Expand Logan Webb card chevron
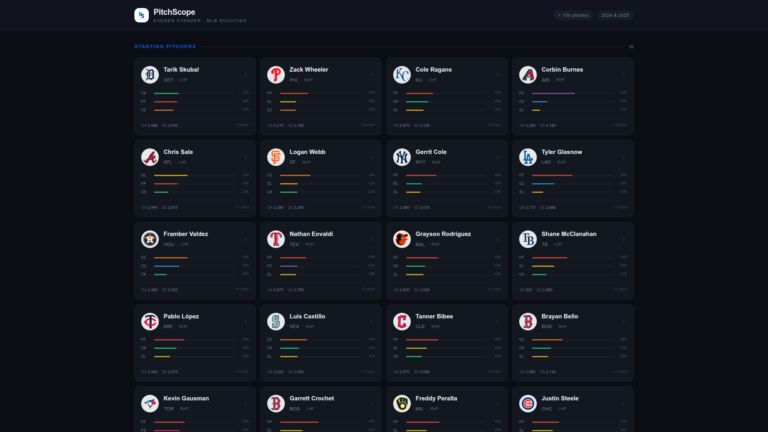 (371, 157)
